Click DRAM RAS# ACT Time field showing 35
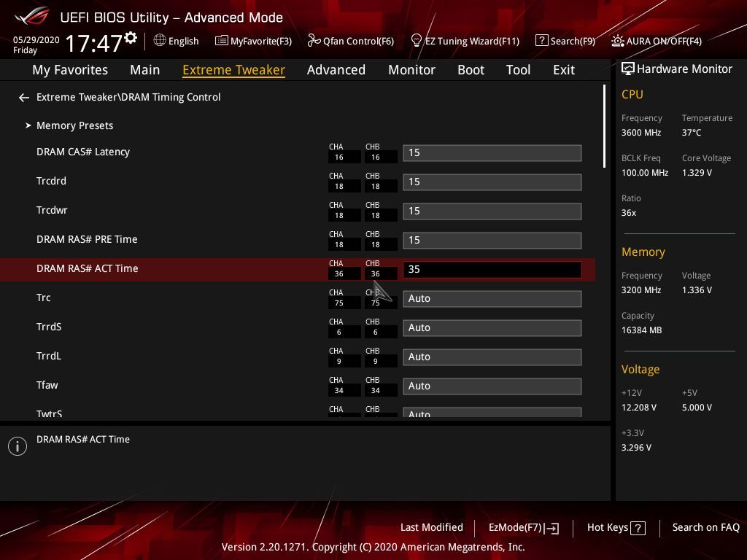 point(492,270)
